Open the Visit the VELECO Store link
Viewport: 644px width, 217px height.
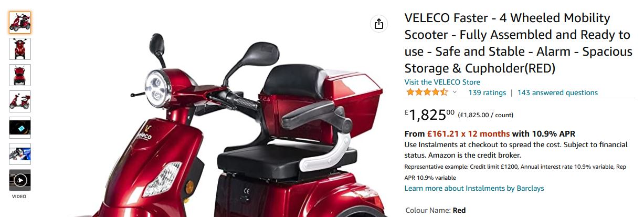click(442, 82)
